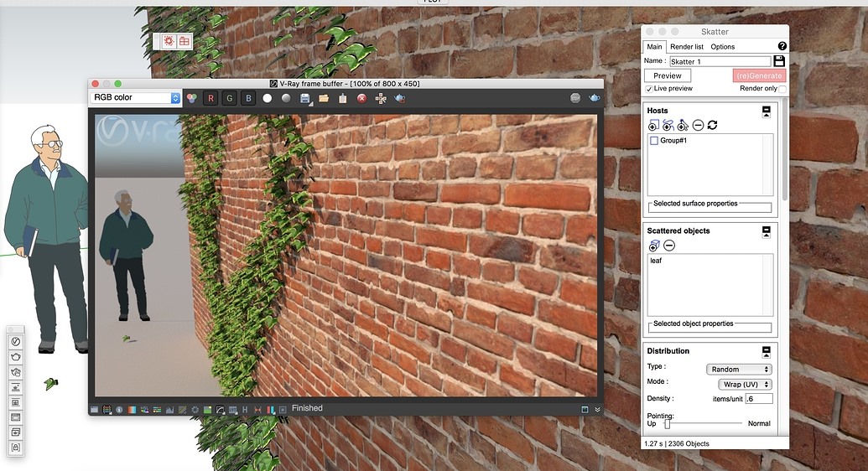
Task: Open Skatter help question mark
Action: click(x=782, y=46)
